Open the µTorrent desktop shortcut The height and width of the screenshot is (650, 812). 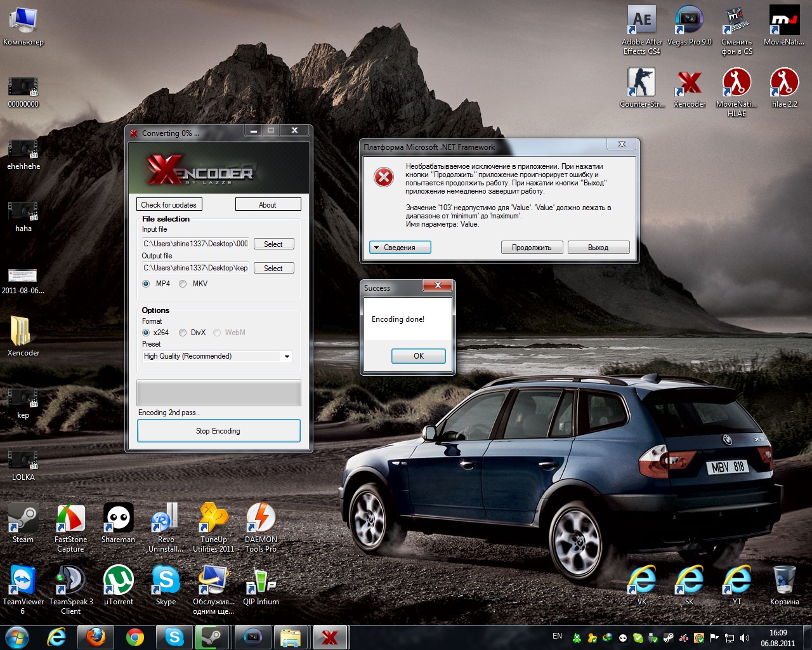pyautogui.click(x=118, y=585)
